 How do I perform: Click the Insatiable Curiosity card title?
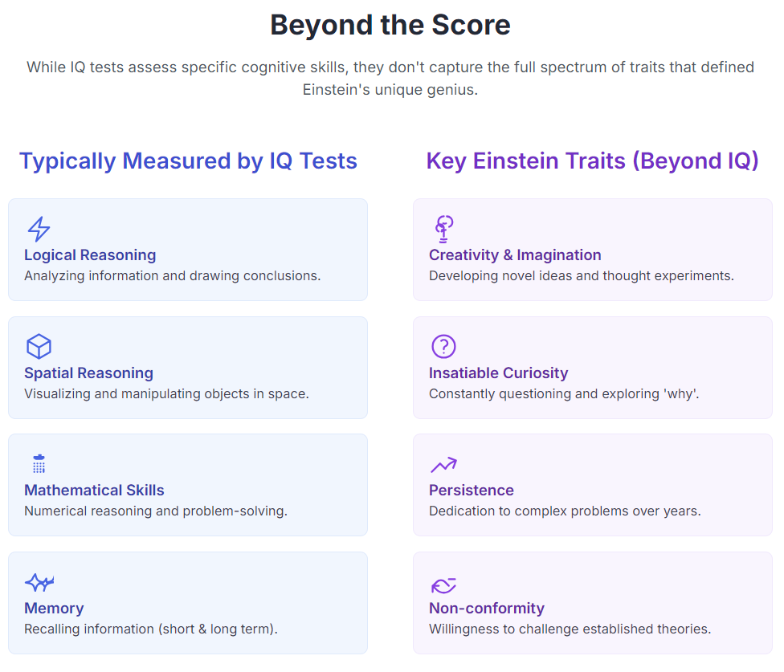click(498, 373)
